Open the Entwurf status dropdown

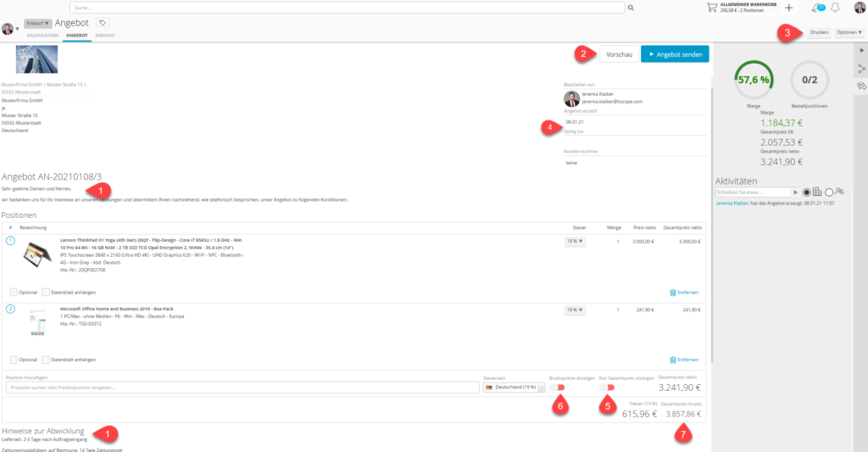37,23
